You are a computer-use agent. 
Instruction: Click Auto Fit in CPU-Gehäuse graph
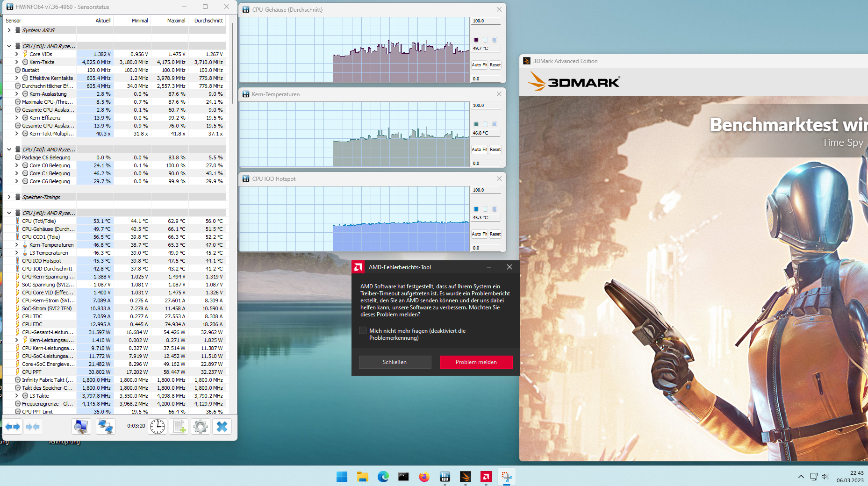479,65
